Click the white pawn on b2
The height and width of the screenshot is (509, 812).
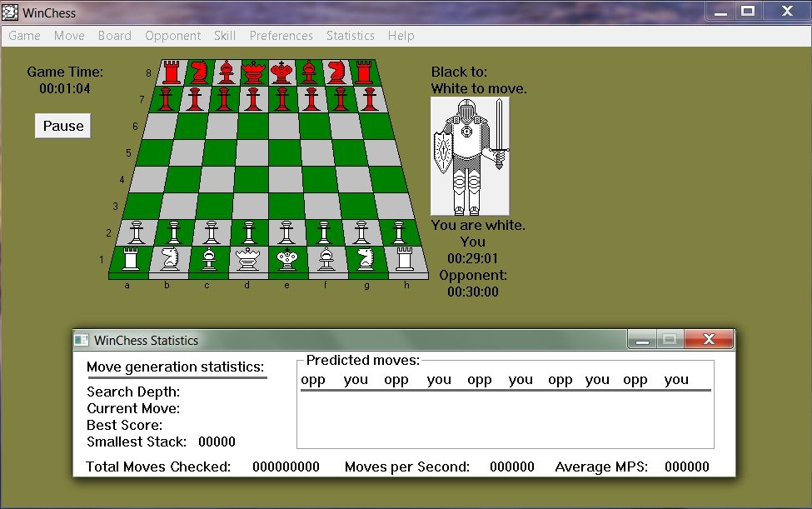(x=174, y=232)
